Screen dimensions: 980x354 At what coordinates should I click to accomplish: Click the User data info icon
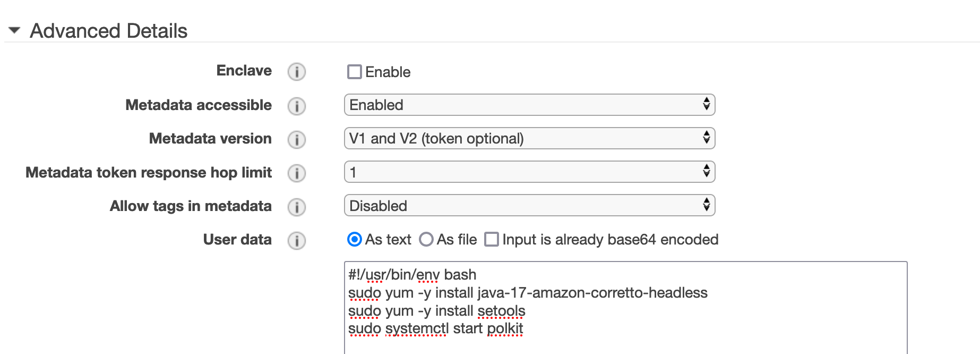point(297,240)
